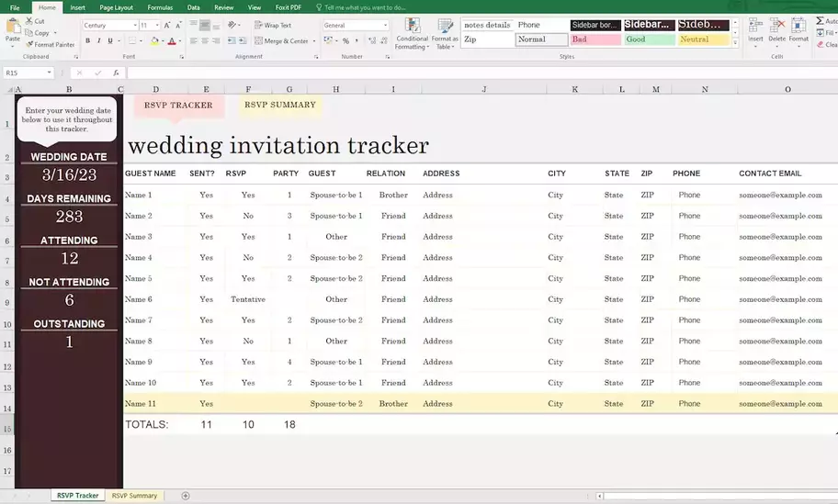The image size is (838, 504).
Task: Open the Formulas ribbon tab
Action: click(160, 7)
